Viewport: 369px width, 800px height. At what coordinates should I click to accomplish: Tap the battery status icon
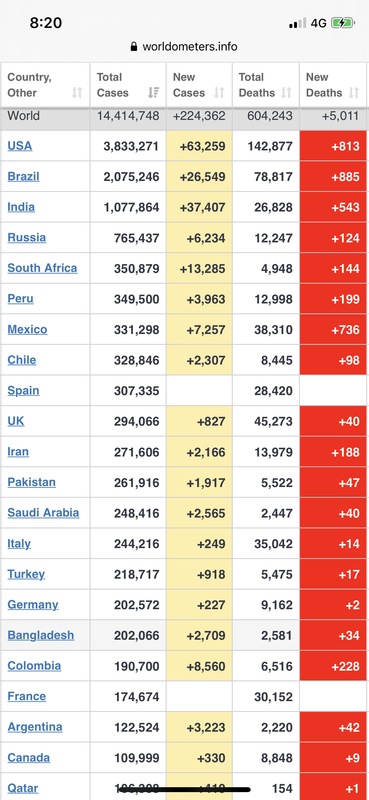pos(343,23)
